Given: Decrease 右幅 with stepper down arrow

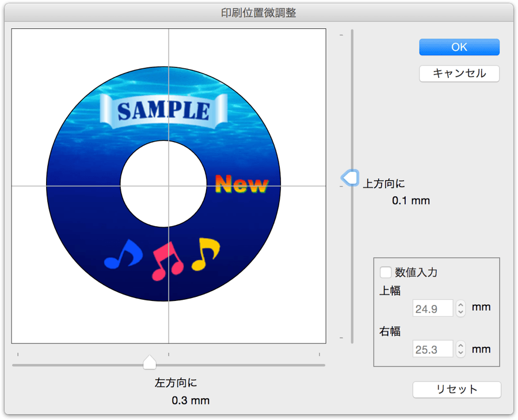Looking at the screenshot, I should point(461,353).
